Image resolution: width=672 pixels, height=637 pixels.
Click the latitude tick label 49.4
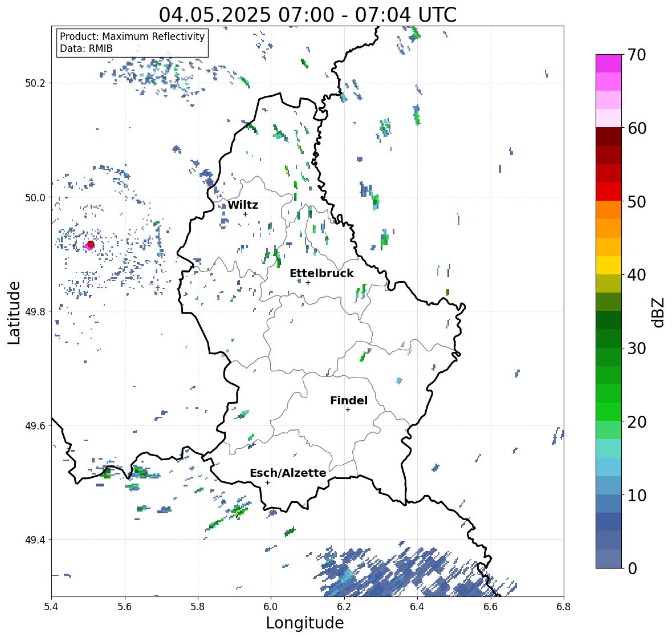35,540
